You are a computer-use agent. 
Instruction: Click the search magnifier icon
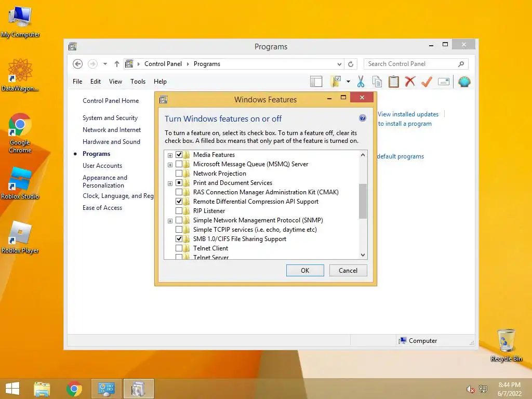(x=461, y=64)
